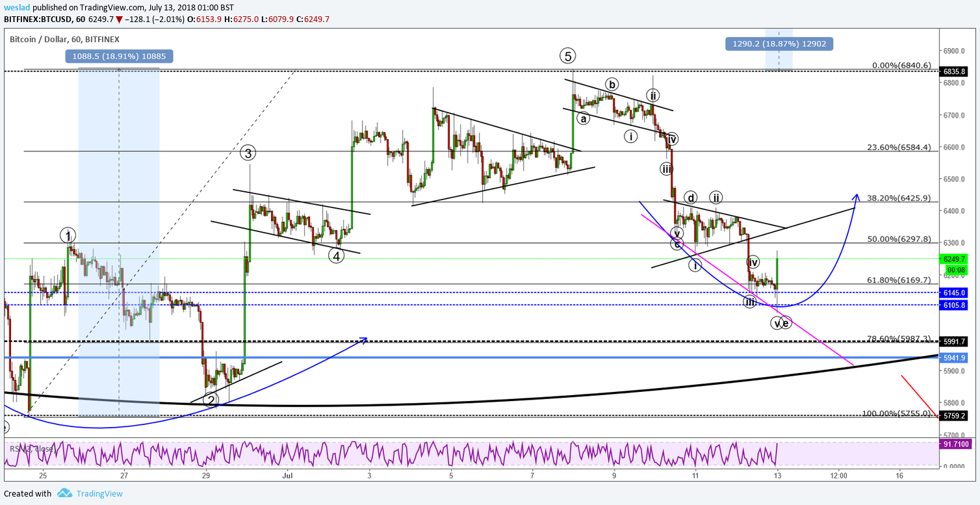Select the circled 'a' wave label
The image size is (980, 505).
click(584, 118)
